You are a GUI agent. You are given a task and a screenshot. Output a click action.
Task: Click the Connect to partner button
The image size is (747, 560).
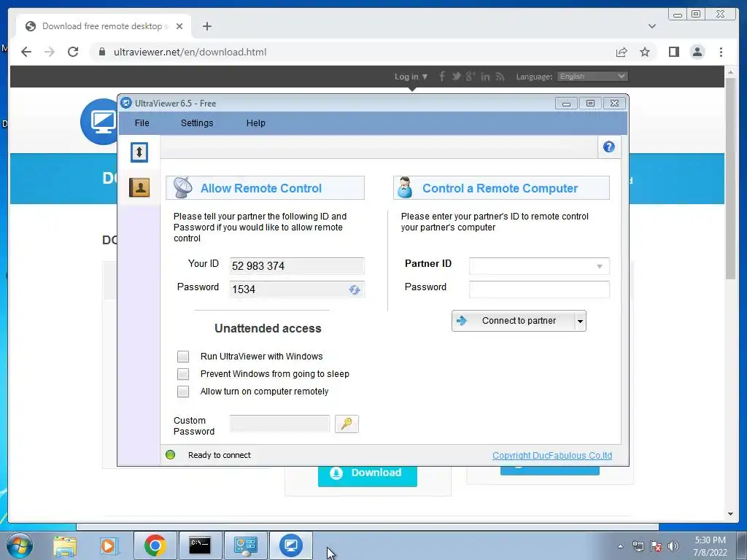pos(513,321)
